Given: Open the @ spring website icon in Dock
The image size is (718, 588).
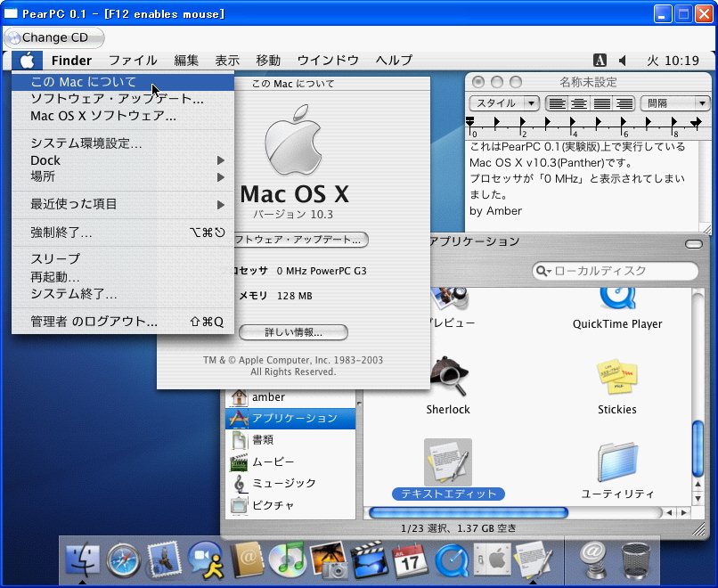Looking at the screenshot, I should click(x=592, y=560).
